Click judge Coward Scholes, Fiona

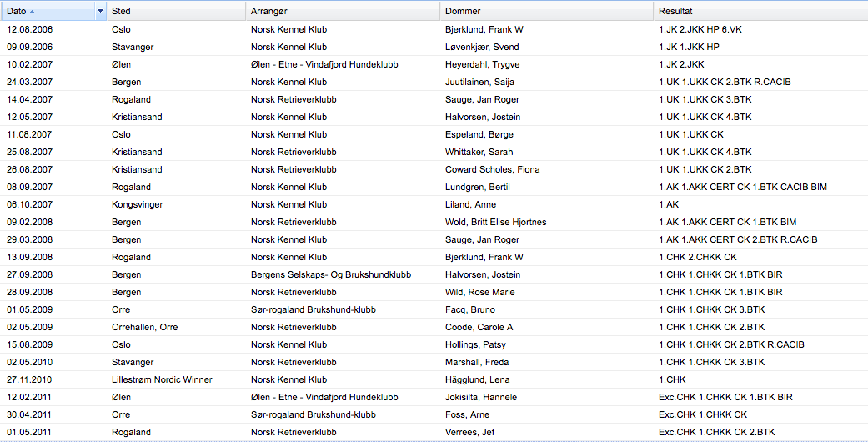tap(492, 169)
